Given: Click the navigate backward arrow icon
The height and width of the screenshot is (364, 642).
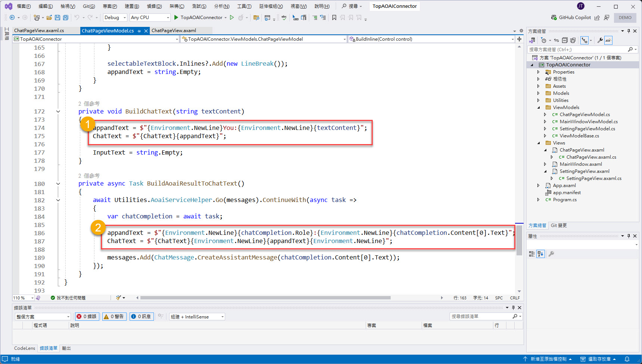Looking at the screenshot, I should (12, 18).
